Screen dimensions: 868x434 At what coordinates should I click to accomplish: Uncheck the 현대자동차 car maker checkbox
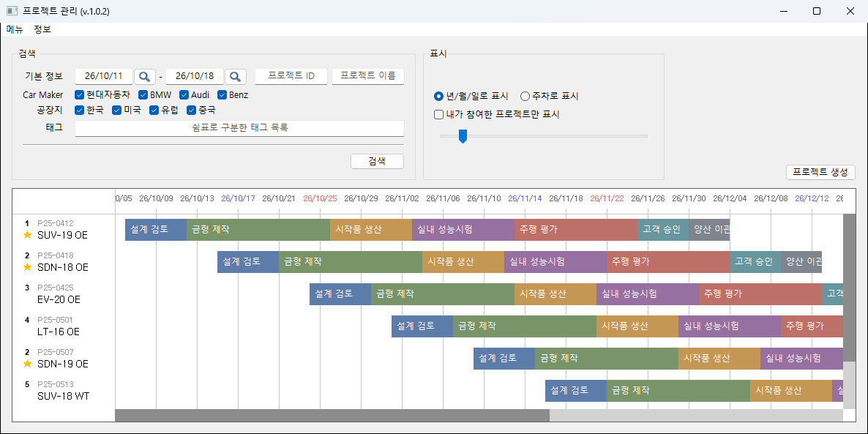[x=79, y=94]
